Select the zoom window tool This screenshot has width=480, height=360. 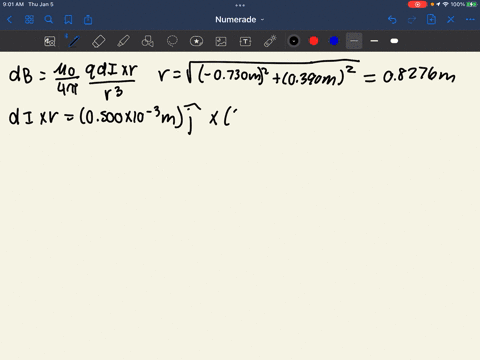click(x=50, y=41)
